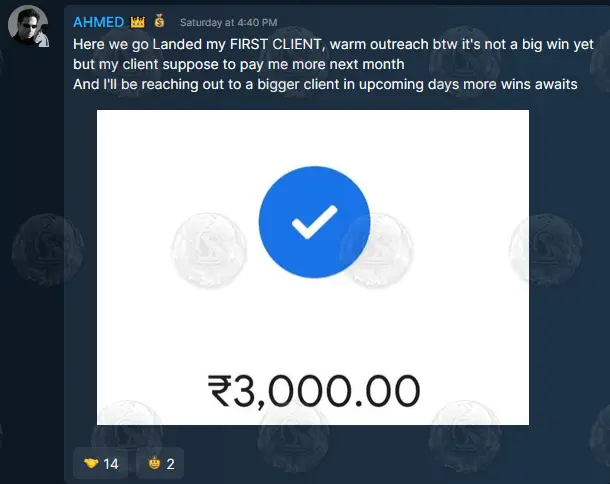The height and width of the screenshot is (484, 610).
Task: Click the blue checkmark circle in payment image
Action: [x=314, y=222]
